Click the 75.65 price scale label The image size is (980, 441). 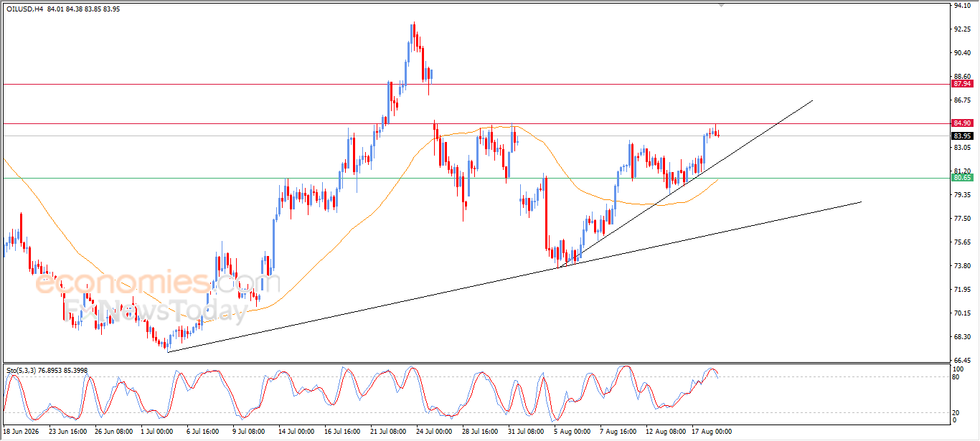[962, 242]
